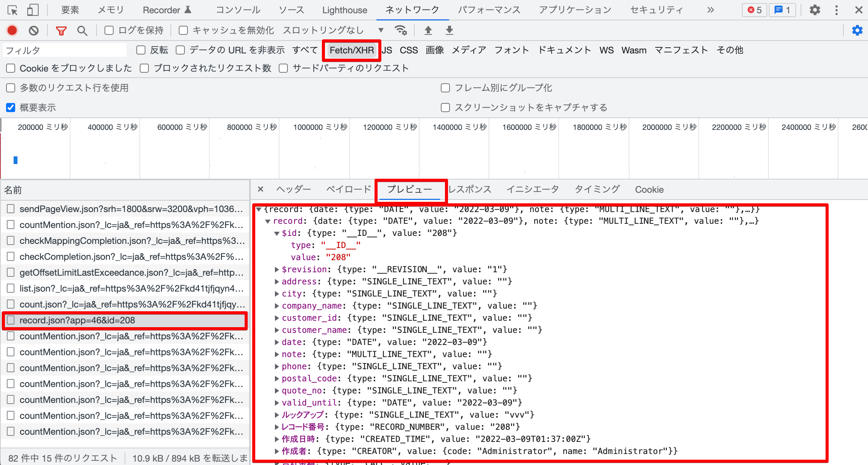Open the network search magnifier icon
Viewport: 868px width, 465px height.
pyautogui.click(x=82, y=30)
